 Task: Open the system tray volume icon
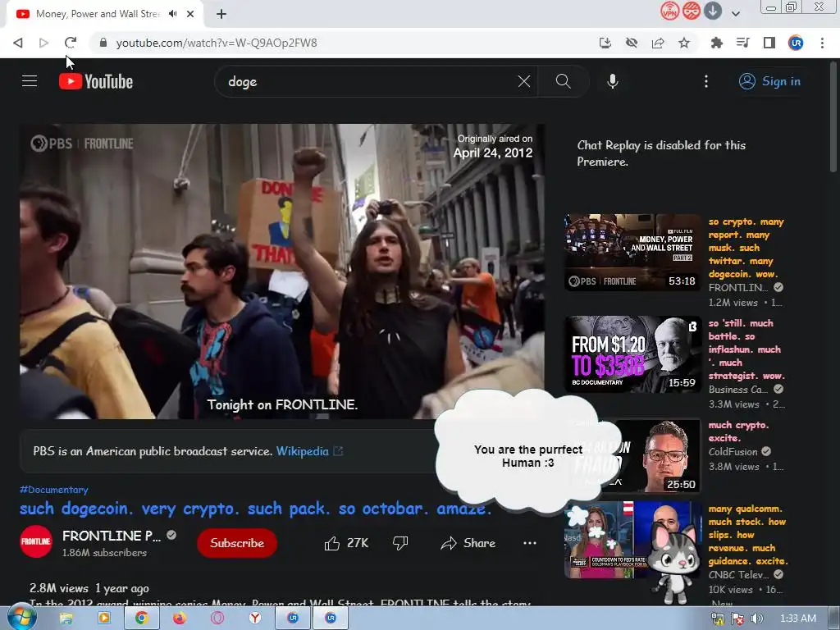coord(757,619)
